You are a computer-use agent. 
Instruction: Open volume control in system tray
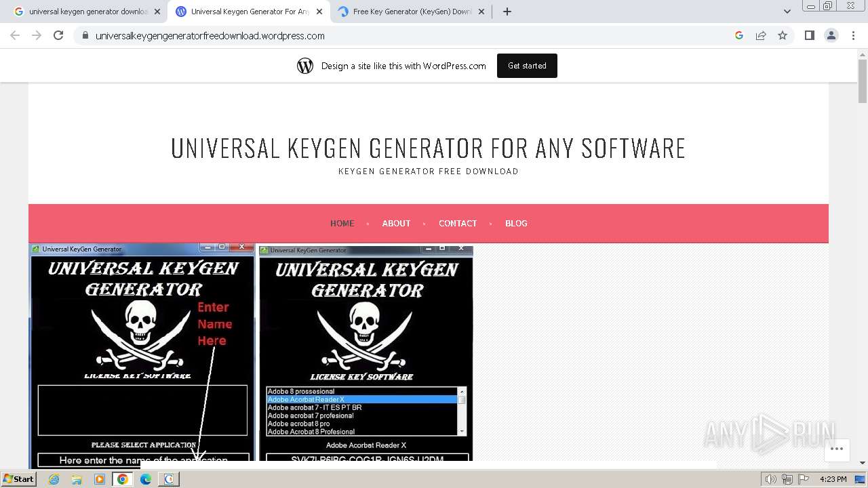tap(772, 479)
